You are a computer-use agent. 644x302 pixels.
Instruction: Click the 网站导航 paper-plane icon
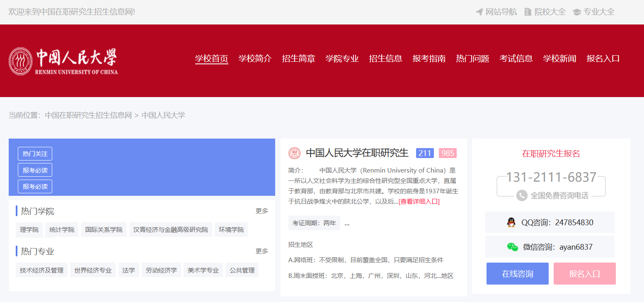479,12
